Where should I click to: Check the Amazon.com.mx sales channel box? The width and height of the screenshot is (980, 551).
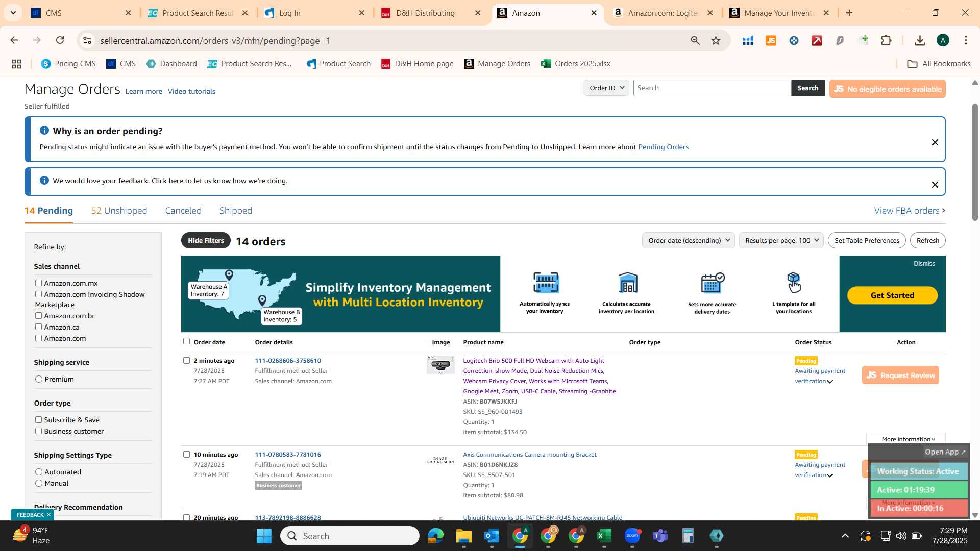[x=38, y=283]
